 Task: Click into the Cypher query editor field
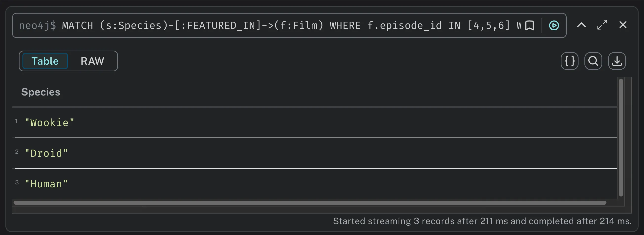point(275,25)
